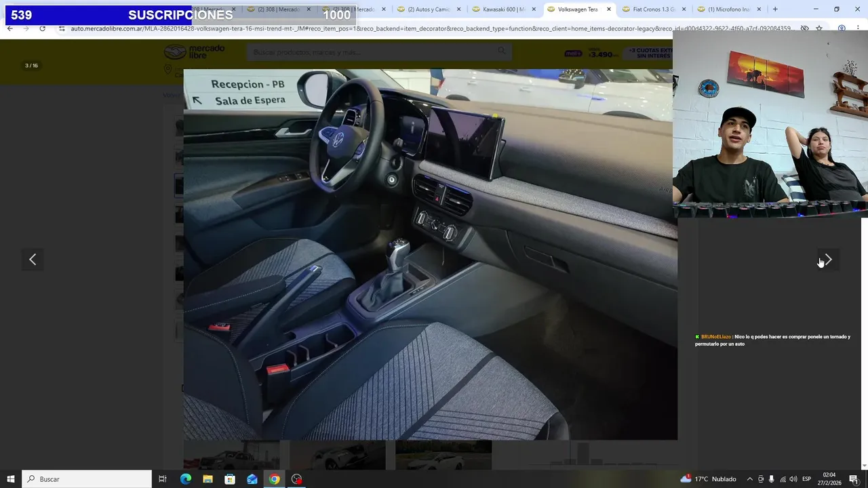
Task: Click the microphone tray icon
Action: [x=771, y=479]
